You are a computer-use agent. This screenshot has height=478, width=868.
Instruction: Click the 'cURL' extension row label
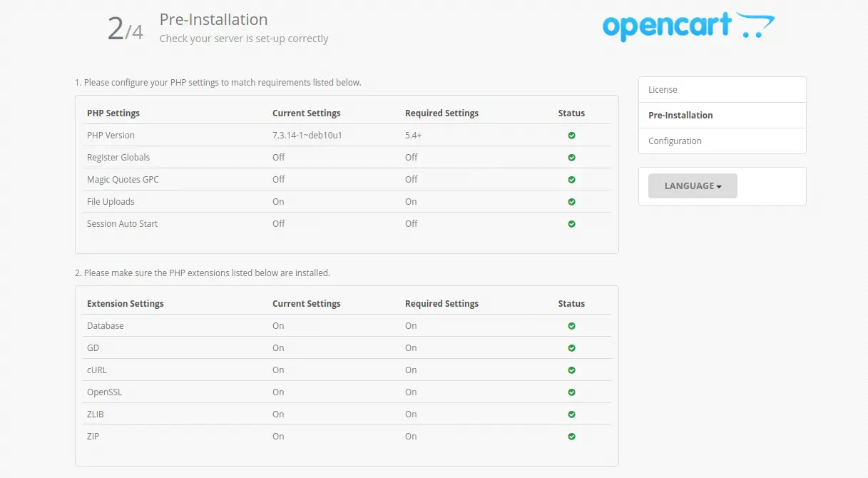(x=97, y=370)
